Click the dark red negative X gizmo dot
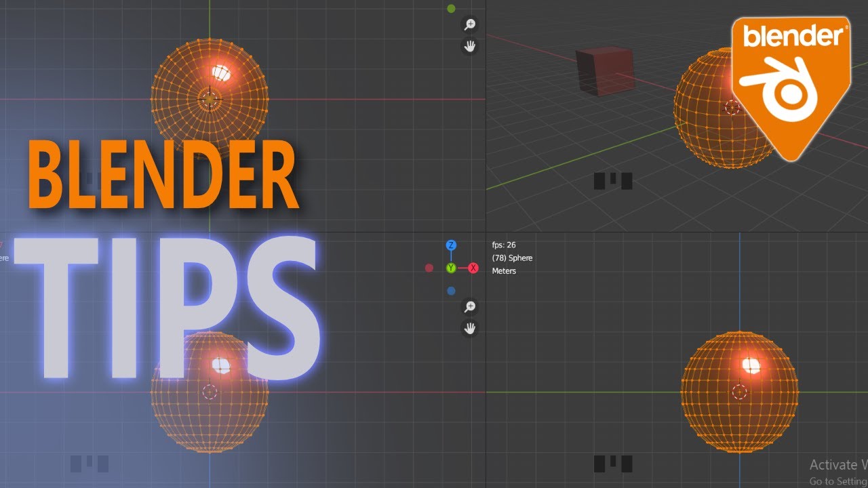 pyautogui.click(x=429, y=268)
